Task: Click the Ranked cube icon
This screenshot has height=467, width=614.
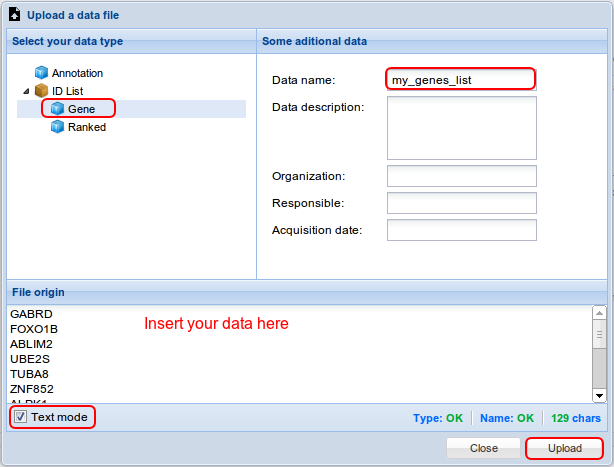Action: click(57, 127)
